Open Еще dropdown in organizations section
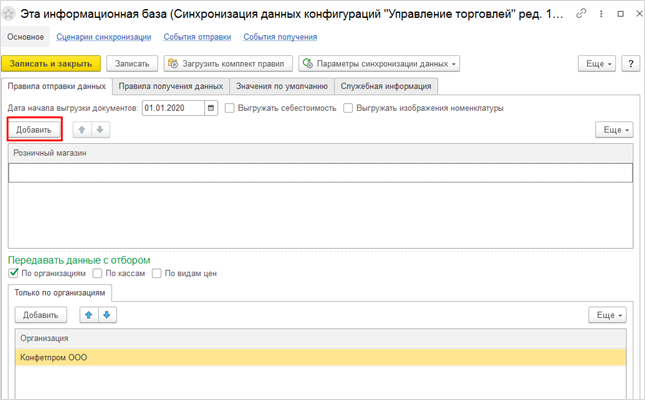 point(609,315)
